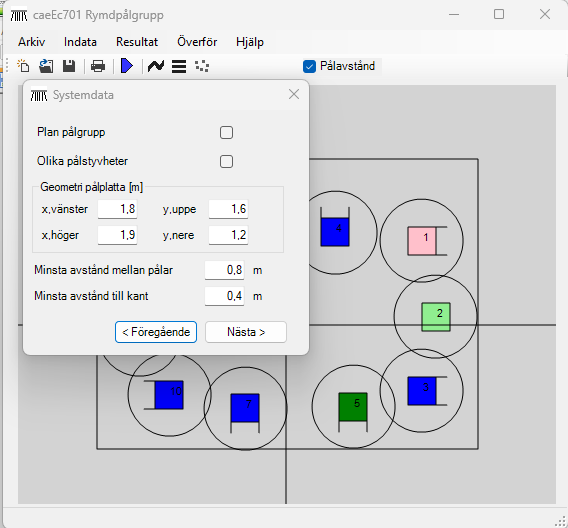Viewport: 568px width, 528px height.
Task: Maximize the caeEc701 window
Action: pyautogui.click(x=499, y=14)
